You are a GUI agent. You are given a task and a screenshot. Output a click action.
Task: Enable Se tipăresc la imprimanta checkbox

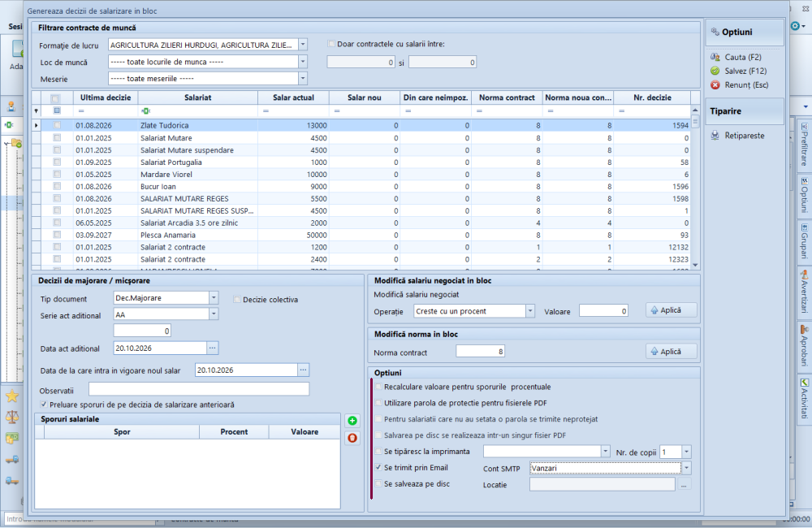(x=378, y=452)
